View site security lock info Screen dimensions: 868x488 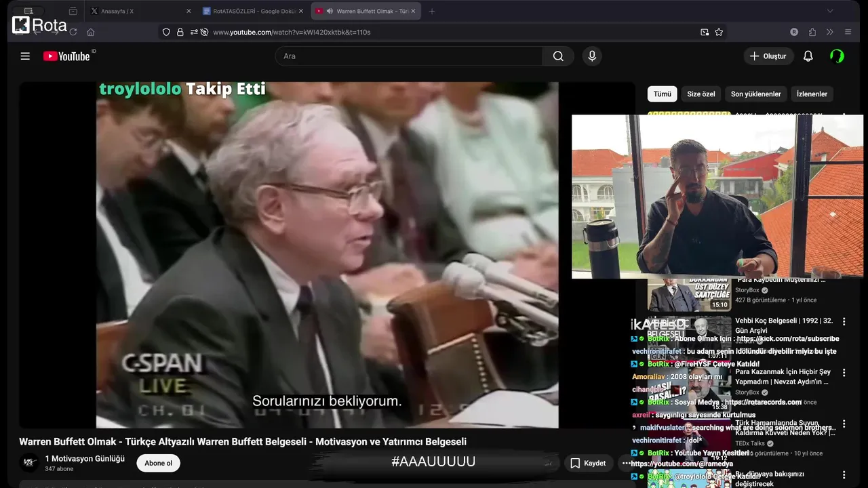(x=180, y=32)
